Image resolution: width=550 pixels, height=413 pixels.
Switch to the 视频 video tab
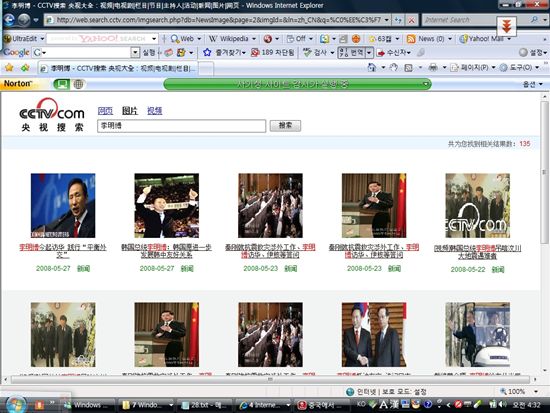pyautogui.click(x=154, y=111)
